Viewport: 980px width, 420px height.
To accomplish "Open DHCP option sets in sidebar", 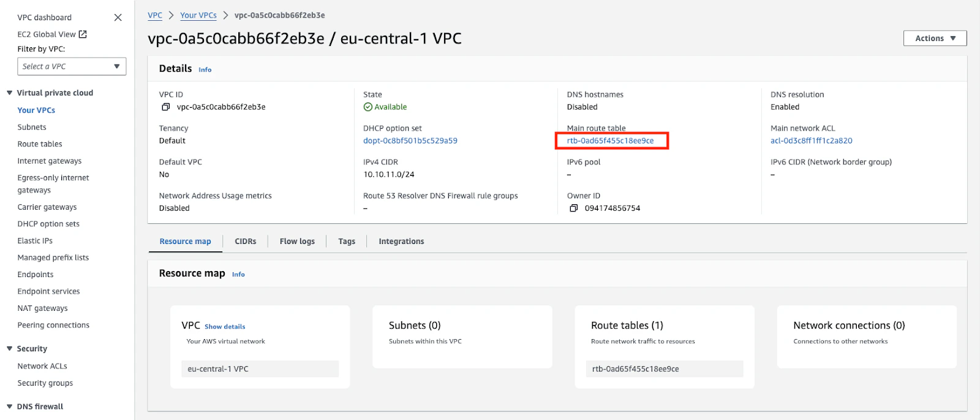I will point(48,224).
